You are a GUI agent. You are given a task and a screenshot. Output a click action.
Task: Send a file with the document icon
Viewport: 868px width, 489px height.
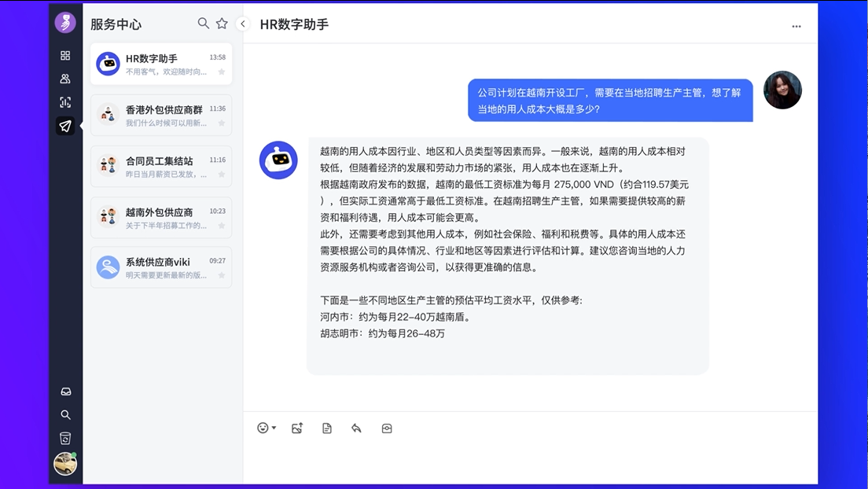click(x=327, y=428)
